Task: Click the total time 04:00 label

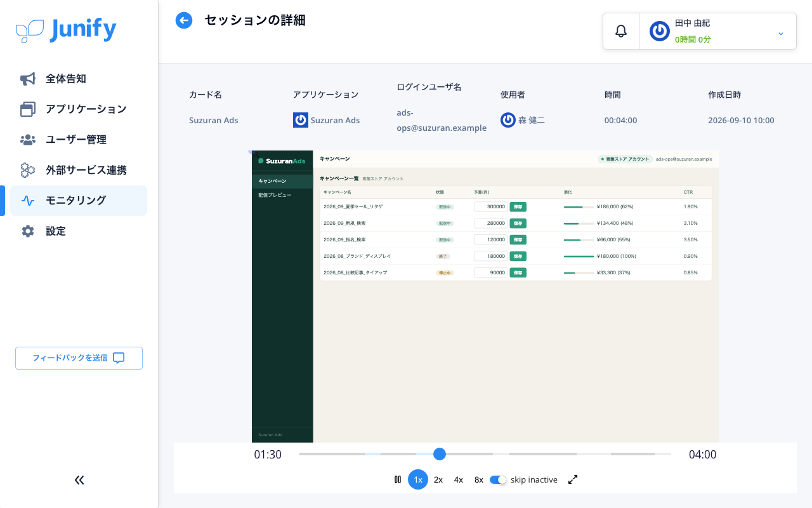Action: click(x=702, y=455)
